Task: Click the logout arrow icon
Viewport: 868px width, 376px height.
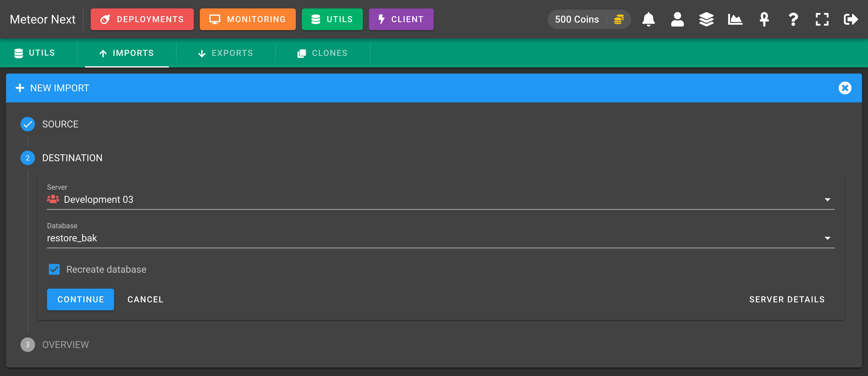Action: (x=851, y=19)
